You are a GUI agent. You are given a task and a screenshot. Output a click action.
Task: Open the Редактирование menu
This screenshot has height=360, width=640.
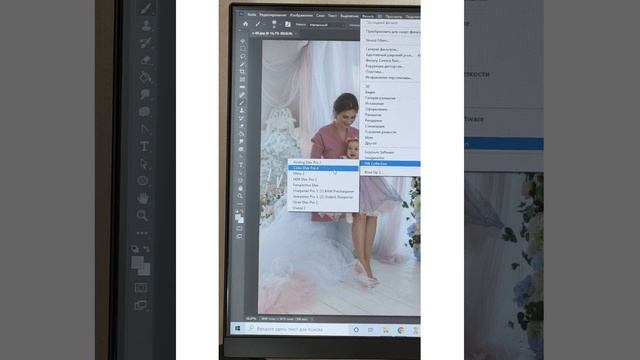273,15
